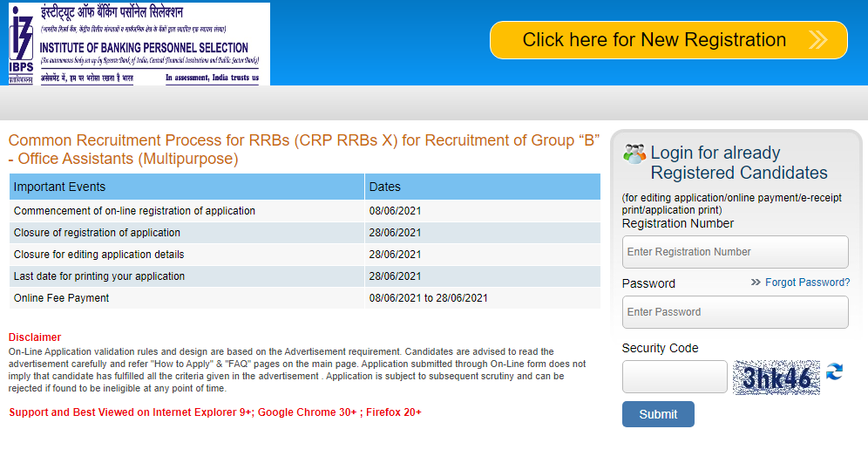Click the Common Recruitment Process page title
This screenshot has width=868, height=463.
coord(304,149)
